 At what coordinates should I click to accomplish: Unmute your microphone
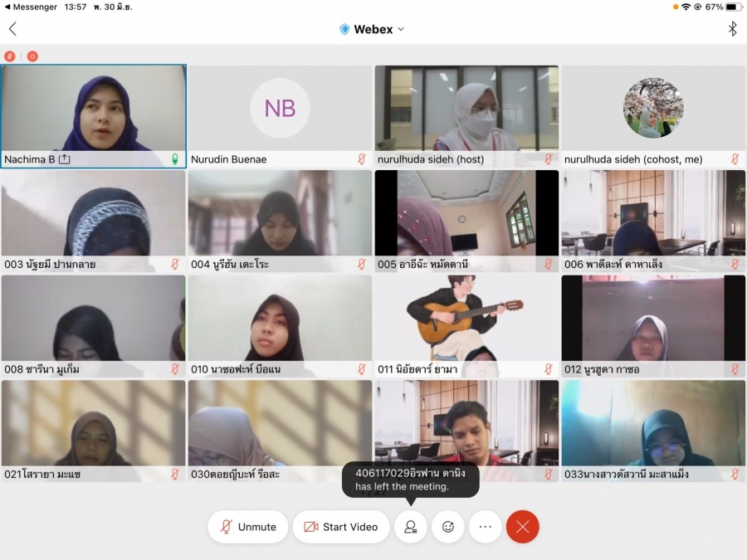(248, 527)
